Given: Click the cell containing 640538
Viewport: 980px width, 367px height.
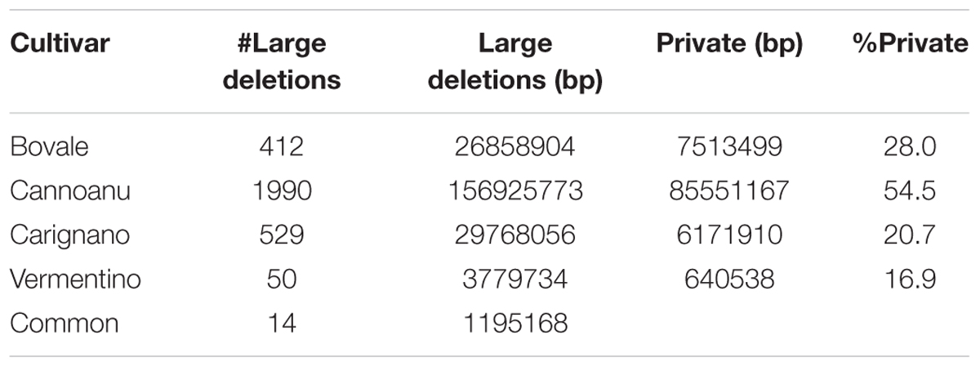Looking at the screenshot, I should tap(729, 280).
